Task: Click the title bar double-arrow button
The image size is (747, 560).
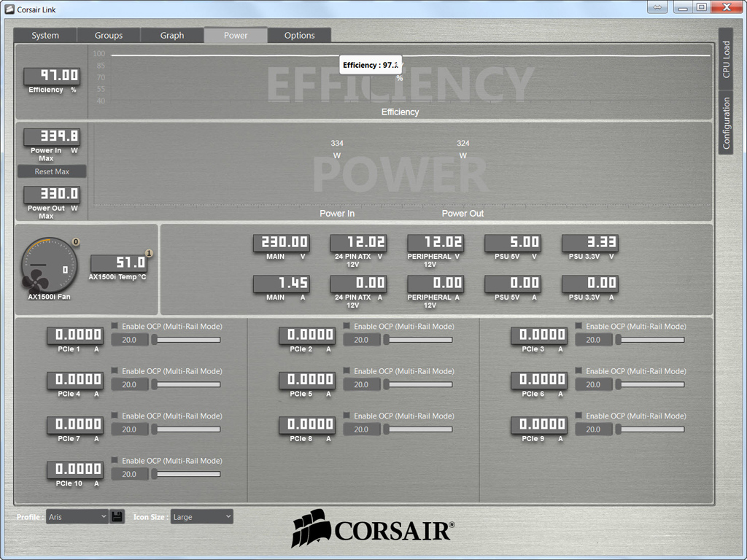Action: (x=657, y=7)
